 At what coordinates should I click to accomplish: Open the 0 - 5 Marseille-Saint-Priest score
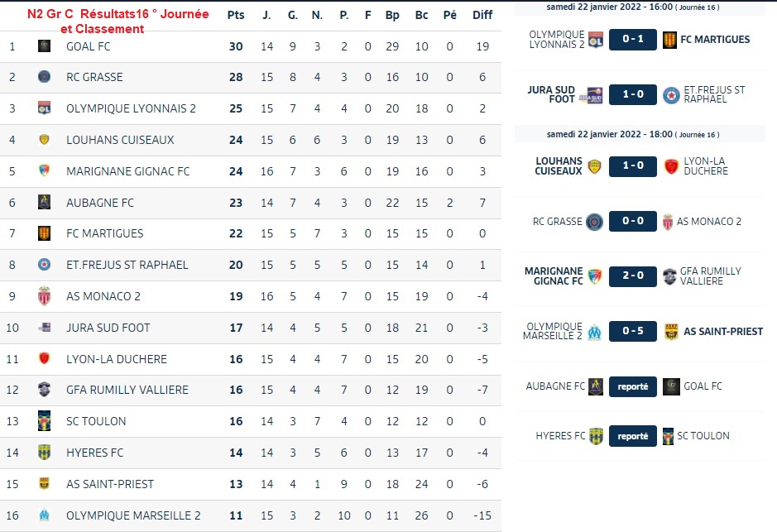[633, 332]
